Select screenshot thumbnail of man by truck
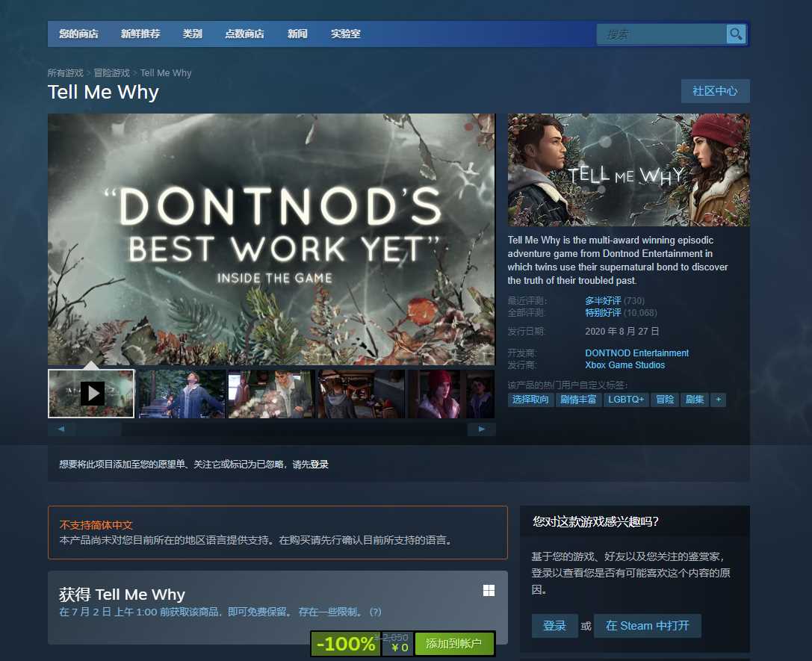Viewport: 812px width, 661px height. (182, 394)
